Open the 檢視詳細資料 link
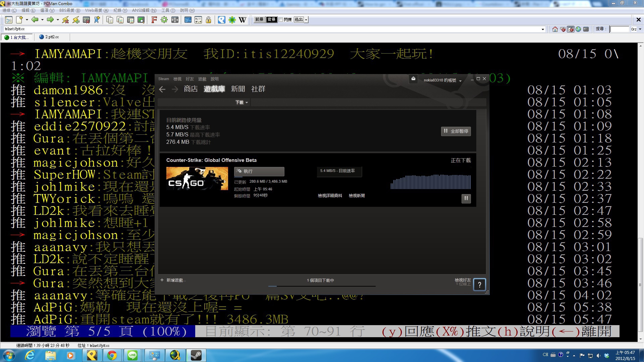Image resolution: width=644 pixels, height=362 pixels. click(330, 196)
